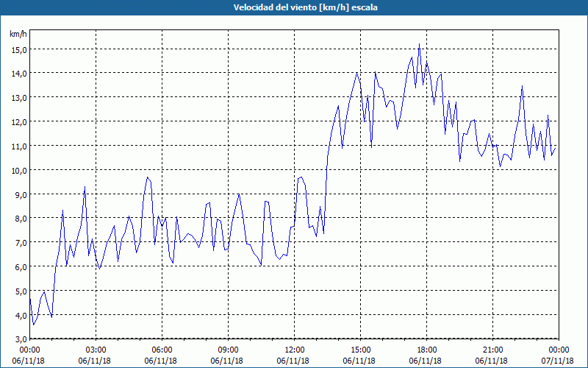Select the '07/11/18' date label
588x368 pixels.
point(558,361)
